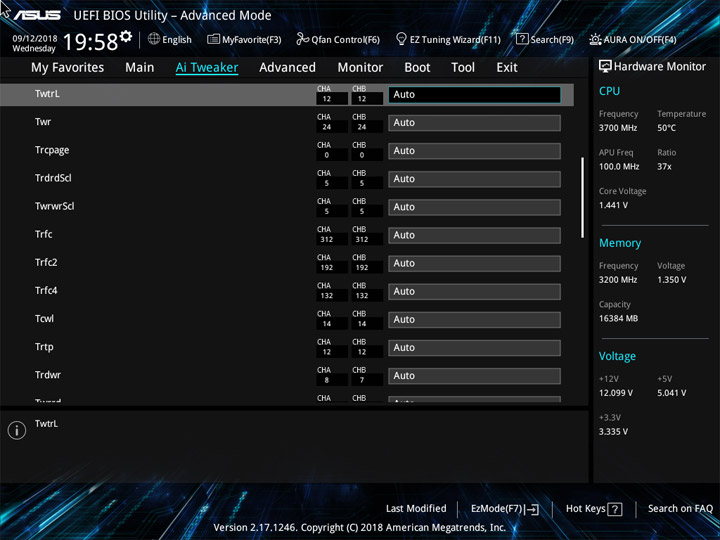This screenshot has width=720, height=540.
Task: Click the Trfc4 row label
Action: click(46, 290)
